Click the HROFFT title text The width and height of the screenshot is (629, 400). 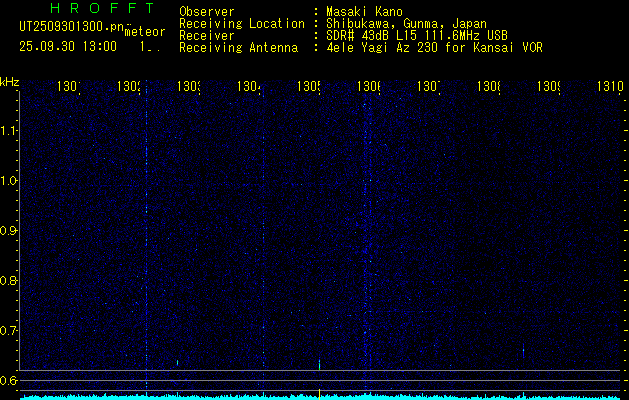click(102, 8)
